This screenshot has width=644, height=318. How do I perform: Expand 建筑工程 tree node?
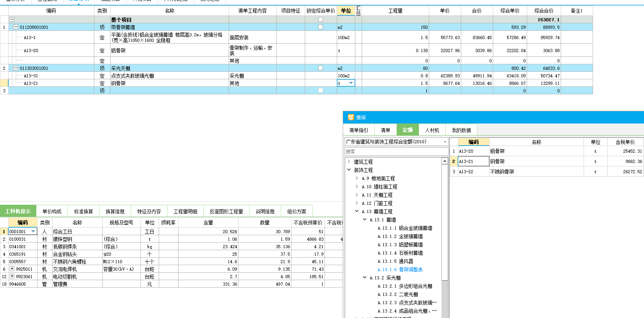pyautogui.click(x=349, y=162)
